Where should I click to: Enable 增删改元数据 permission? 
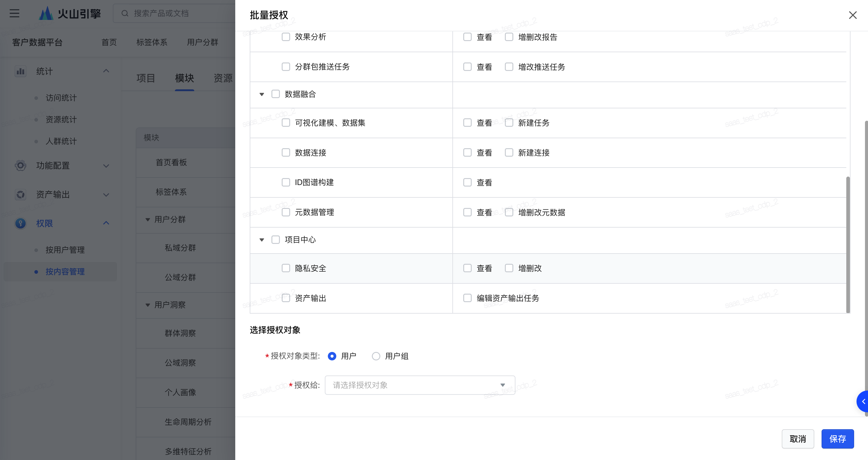point(509,212)
